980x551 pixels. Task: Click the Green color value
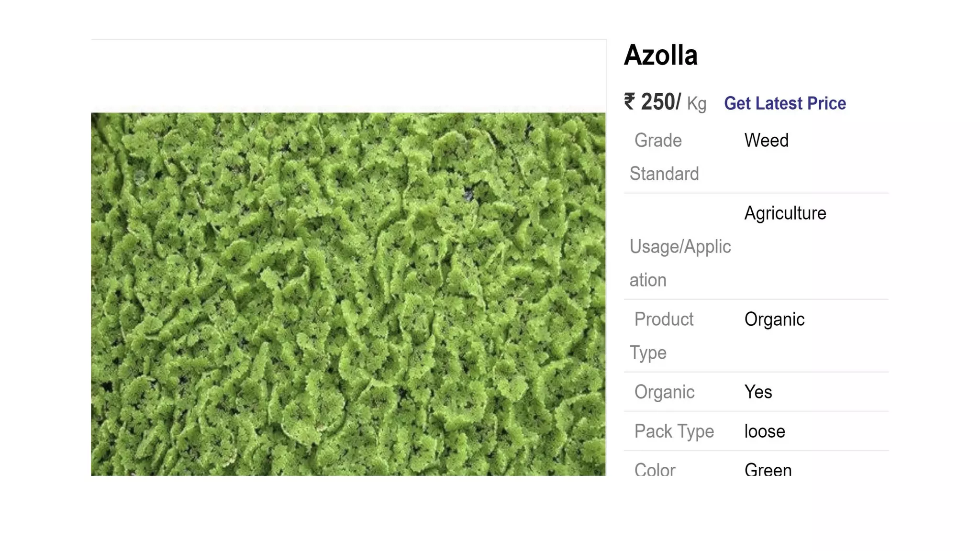click(x=768, y=470)
